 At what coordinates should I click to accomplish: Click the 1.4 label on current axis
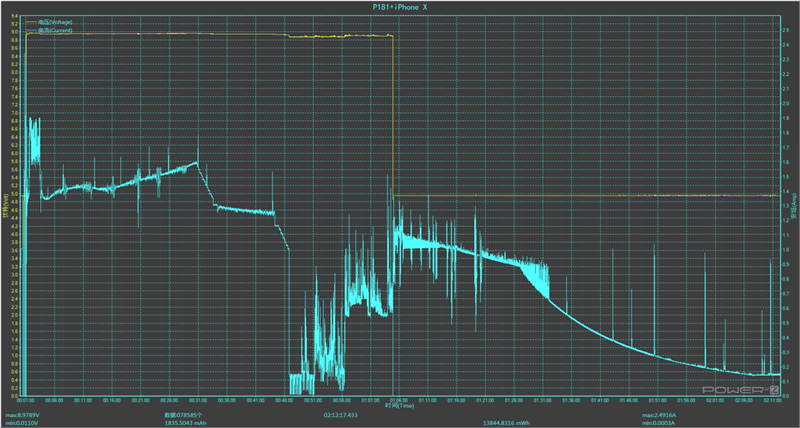pos(786,191)
